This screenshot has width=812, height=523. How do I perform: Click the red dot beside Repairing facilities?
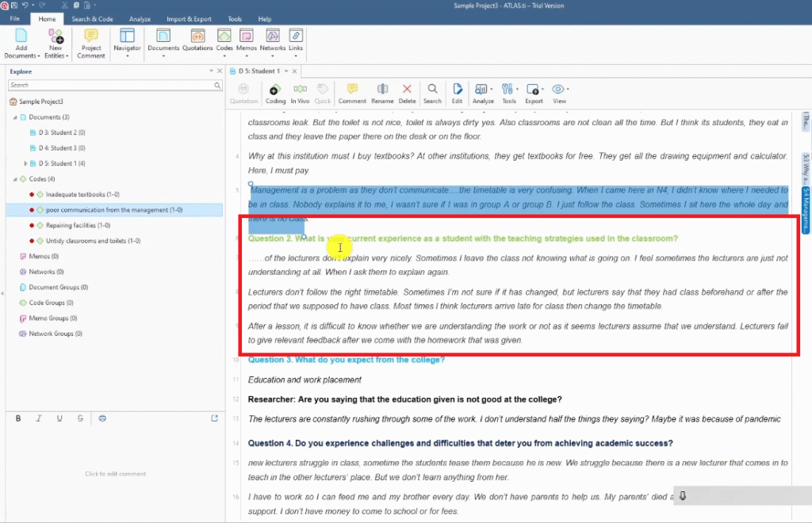(31, 225)
